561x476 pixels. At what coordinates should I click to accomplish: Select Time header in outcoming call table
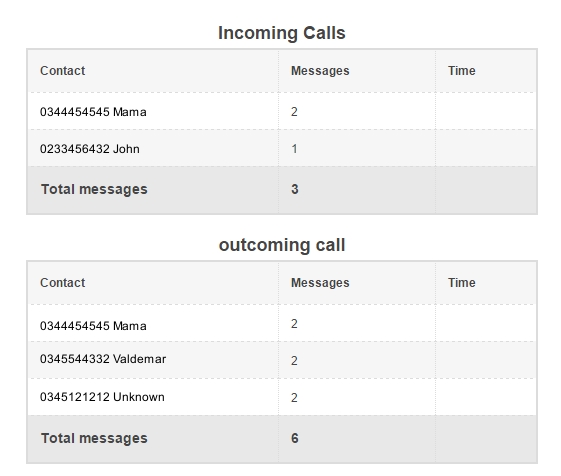point(462,282)
